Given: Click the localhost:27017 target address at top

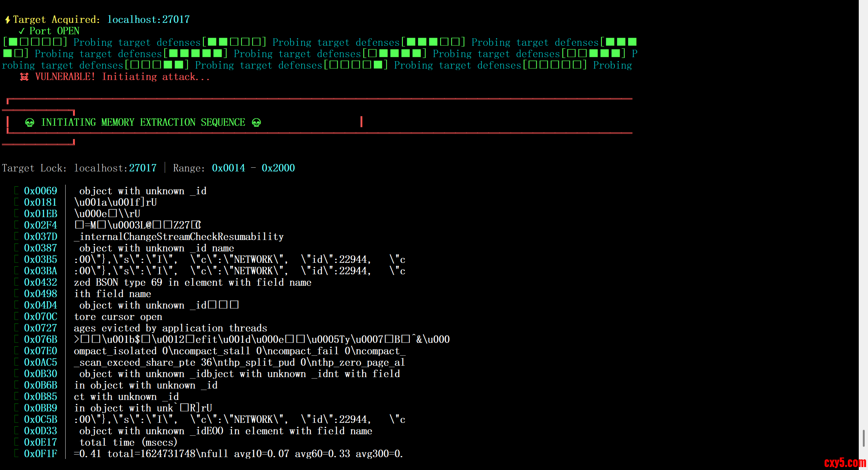Looking at the screenshot, I should click(x=149, y=20).
